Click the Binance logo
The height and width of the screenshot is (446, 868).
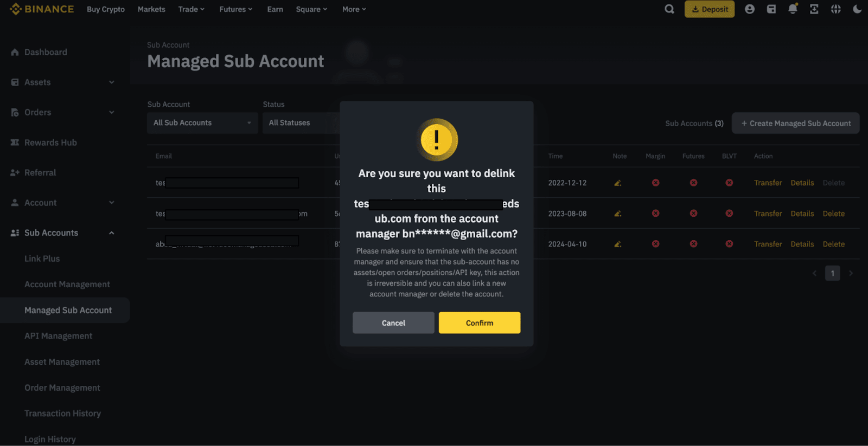coord(42,9)
